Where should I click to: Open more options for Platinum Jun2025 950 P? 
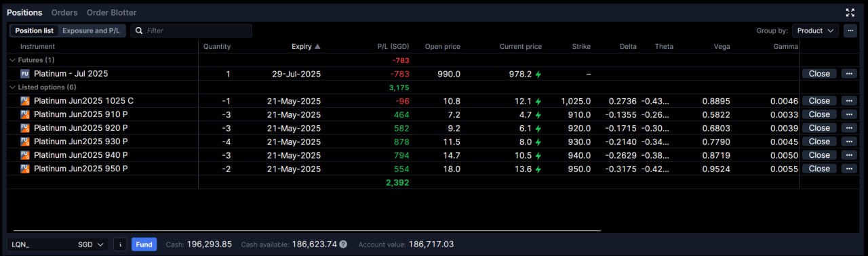850,169
